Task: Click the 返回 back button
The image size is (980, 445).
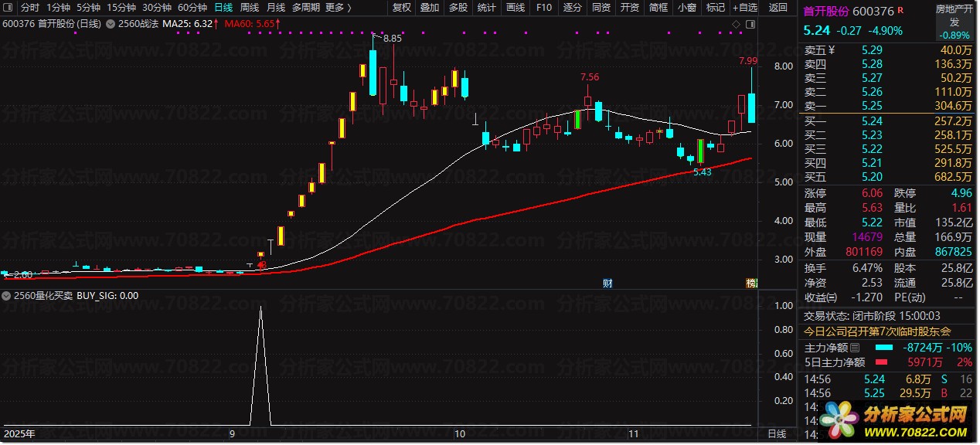Action: coord(778,8)
